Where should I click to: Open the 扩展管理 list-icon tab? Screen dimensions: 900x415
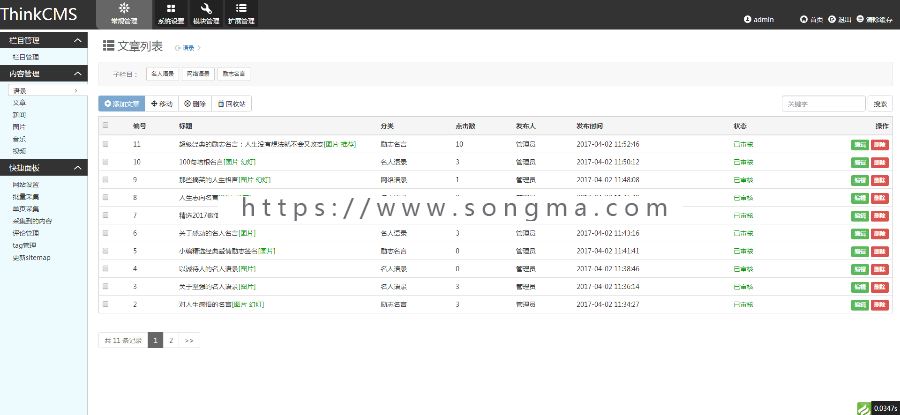241,14
